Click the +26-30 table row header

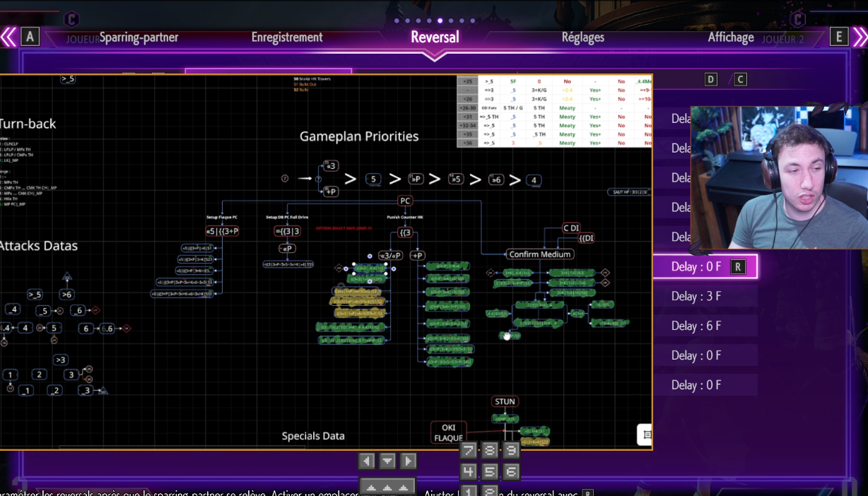click(468, 107)
